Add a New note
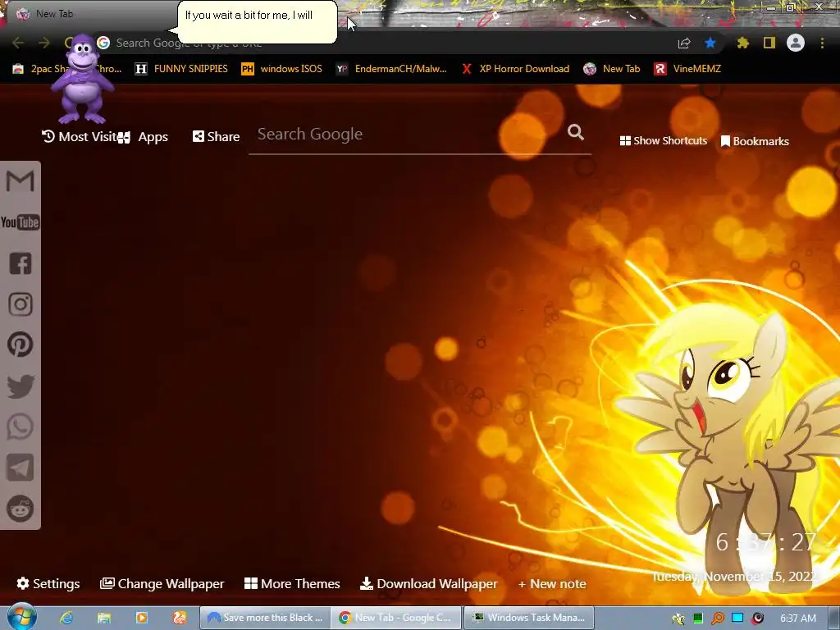This screenshot has width=840, height=630. pyautogui.click(x=552, y=584)
